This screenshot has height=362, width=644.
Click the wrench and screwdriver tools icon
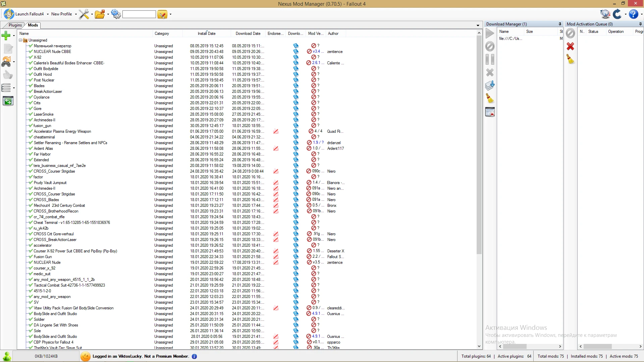point(84,14)
